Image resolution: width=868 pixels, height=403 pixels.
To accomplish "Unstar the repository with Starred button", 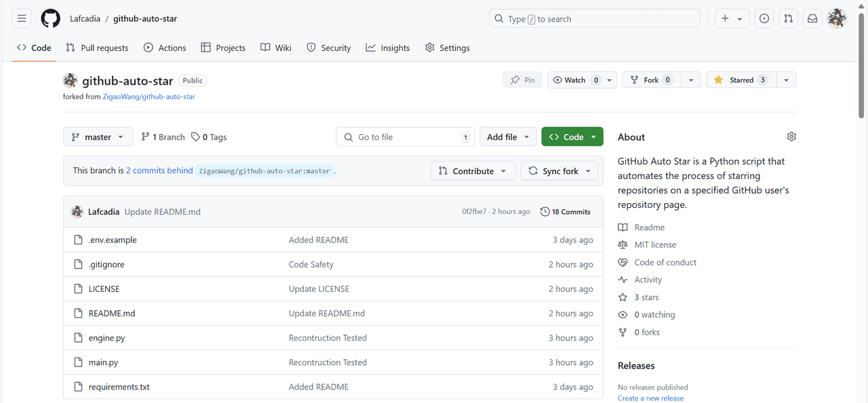I will click(x=741, y=80).
